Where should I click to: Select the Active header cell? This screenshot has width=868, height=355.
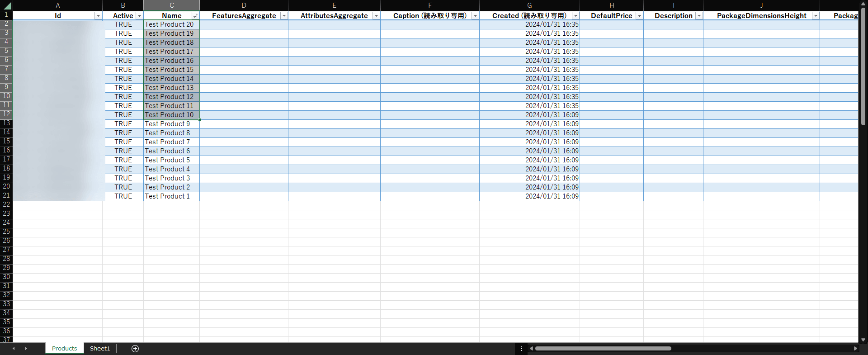pos(123,16)
